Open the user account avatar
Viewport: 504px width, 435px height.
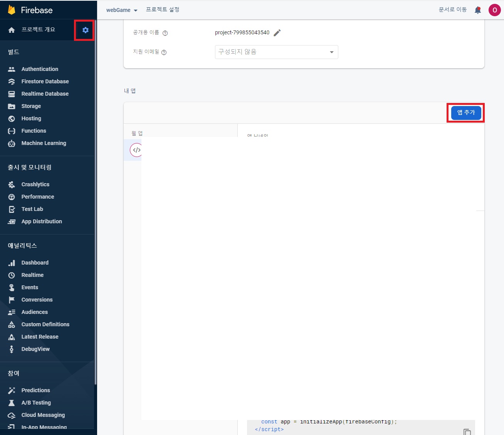point(494,10)
